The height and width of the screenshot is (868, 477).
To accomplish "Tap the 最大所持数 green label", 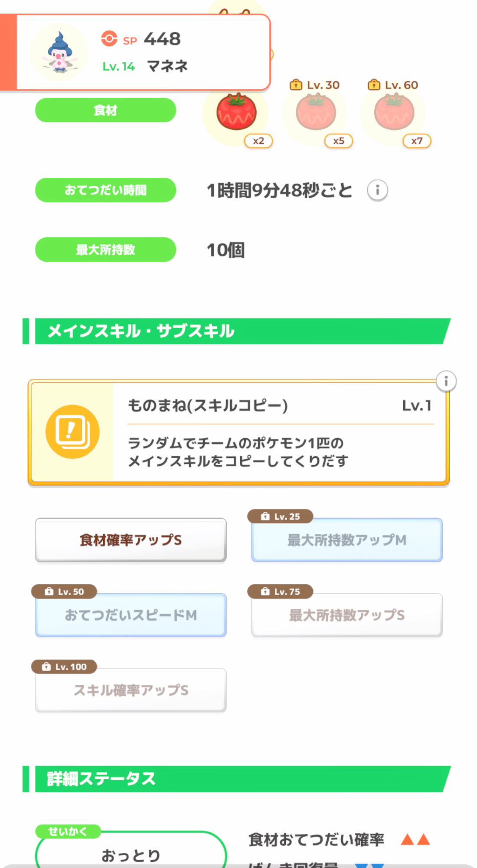I will click(105, 250).
